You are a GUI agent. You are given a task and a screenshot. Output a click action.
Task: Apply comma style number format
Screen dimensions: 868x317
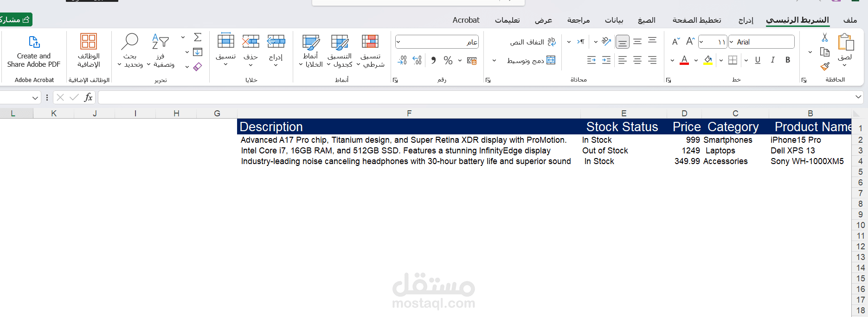click(433, 60)
